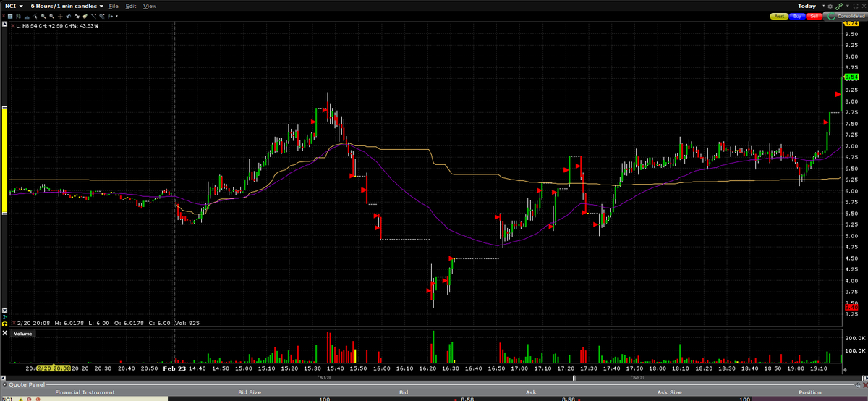This screenshot has width=868, height=401.
Task: Toggle the yellow lock icon on left axis
Action: 4,324
